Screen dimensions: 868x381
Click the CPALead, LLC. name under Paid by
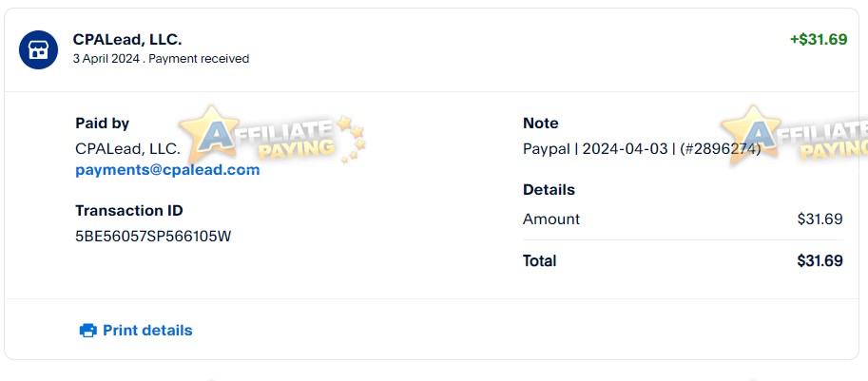pos(127,148)
